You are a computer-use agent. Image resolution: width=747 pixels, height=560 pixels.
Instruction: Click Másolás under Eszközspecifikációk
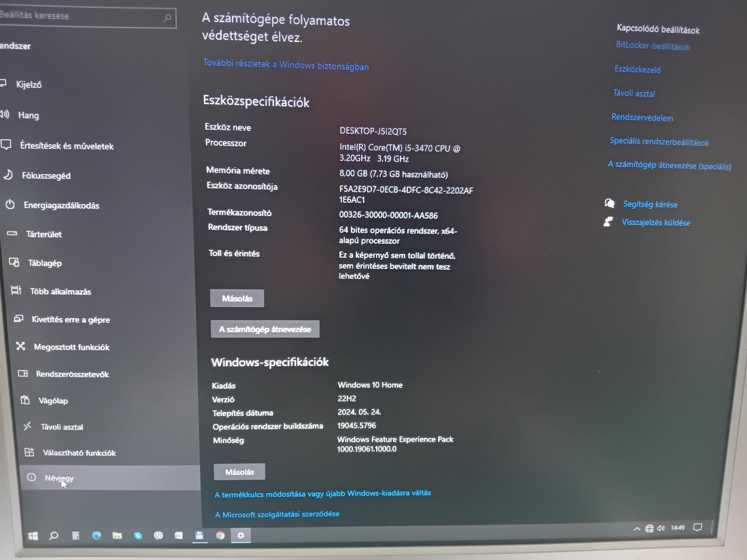tap(237, 298)
